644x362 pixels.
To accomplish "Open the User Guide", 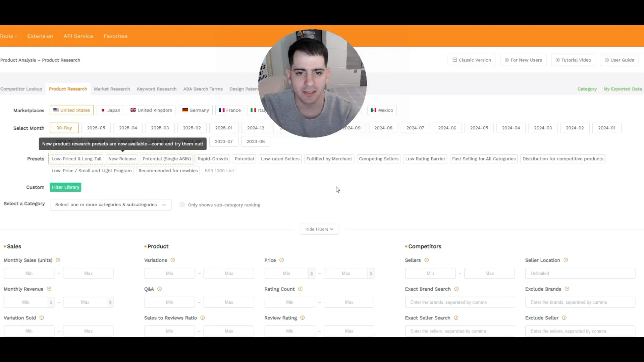I will click(x=619, y=60).
